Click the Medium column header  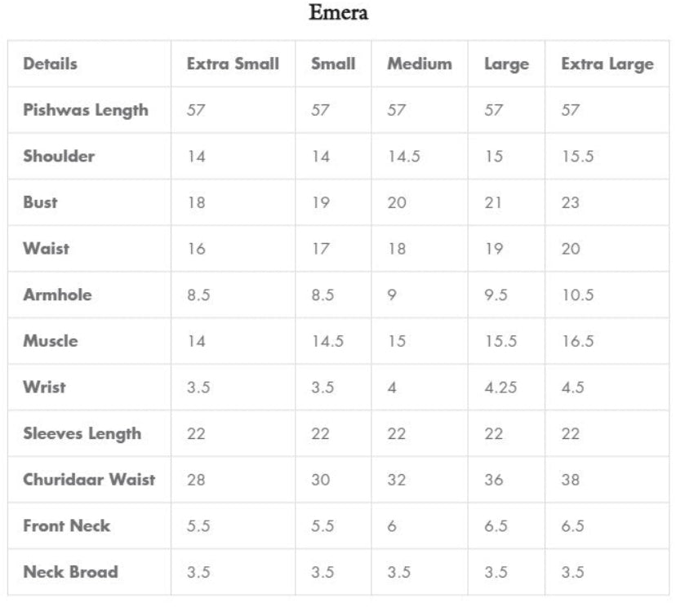419,64
